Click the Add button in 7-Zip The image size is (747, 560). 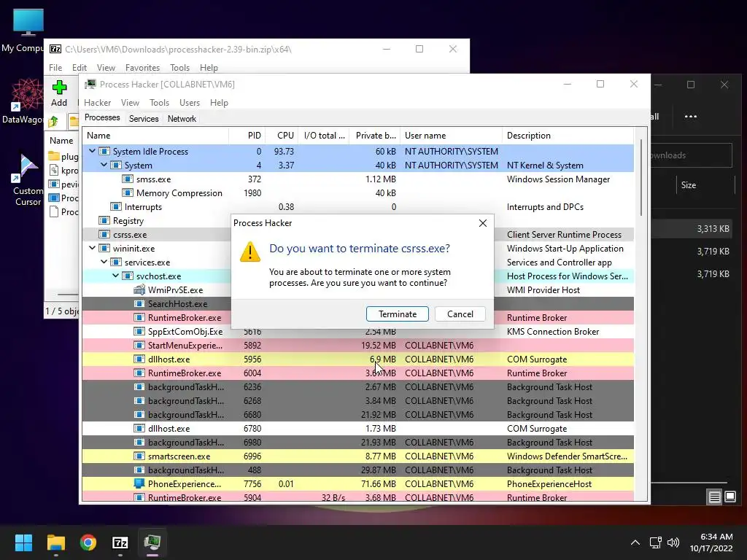click(59, 93)
